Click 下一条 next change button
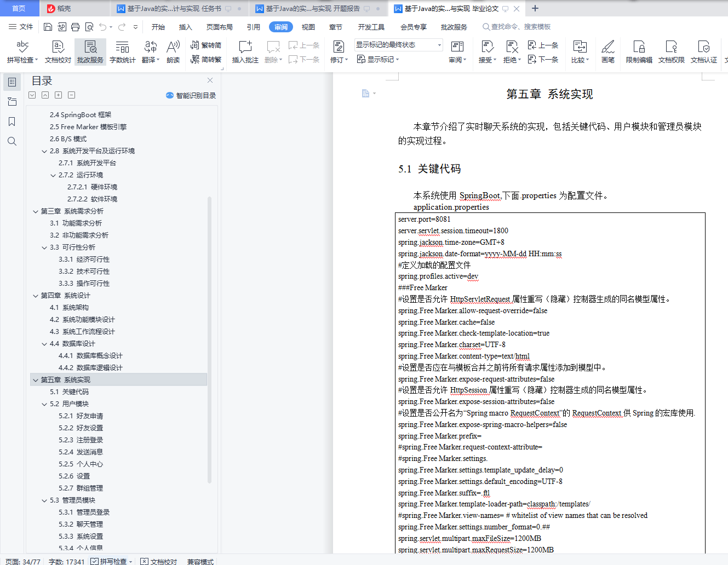The width and height of the screenshot is (728, 565). [543, 59]
